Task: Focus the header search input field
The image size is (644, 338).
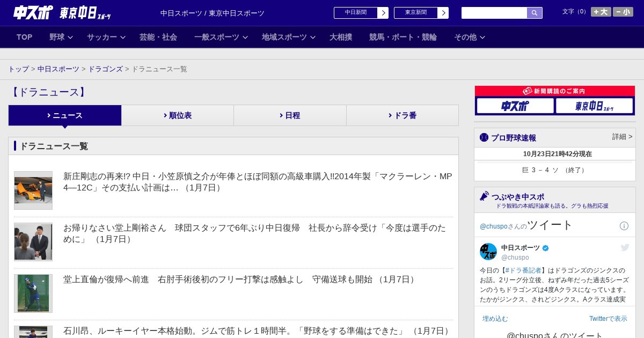Action: point(494,13)
